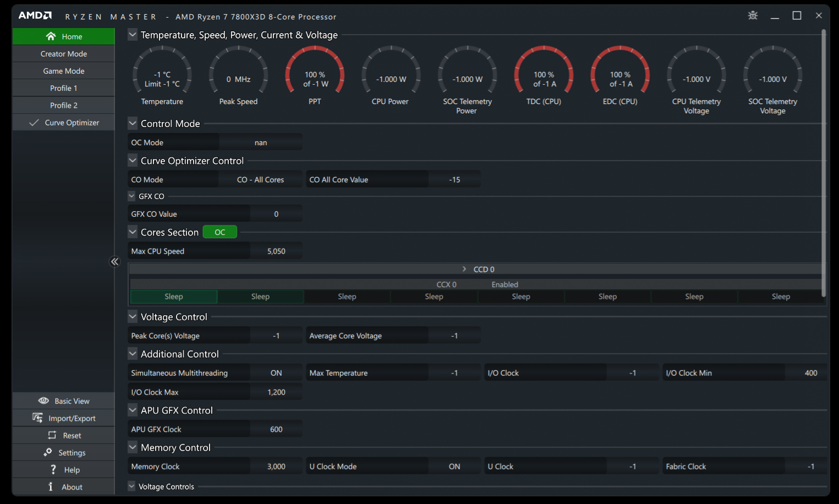Collapse Temperature, Speed, Power section
Viewport: 839px width, 504px height.
[133, 35]
